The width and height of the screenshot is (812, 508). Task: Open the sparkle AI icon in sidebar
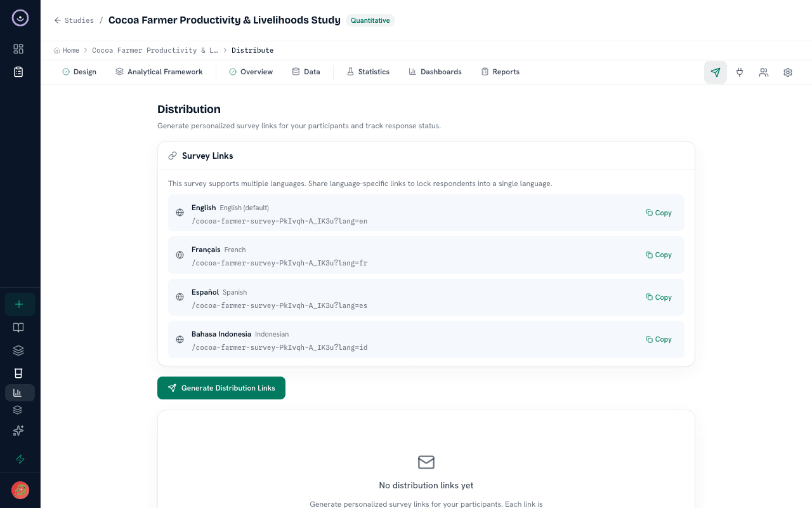point(18,431)
